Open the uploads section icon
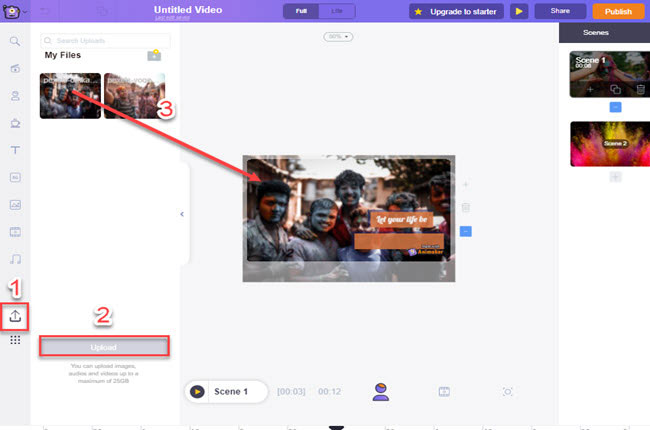The height and width of the screenshot is (430, 650). pyautogui.click(x=15, y=316)
